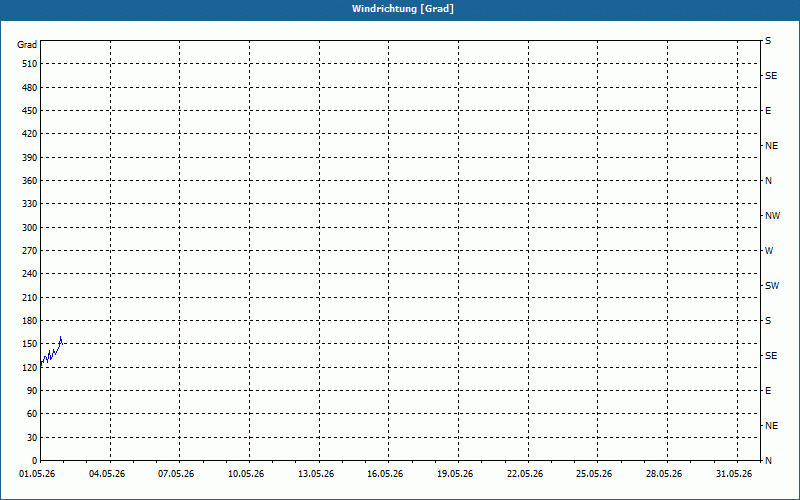800x500 pixels.
Task: Click the 270 degree axis label
Action: pos(30,251)
